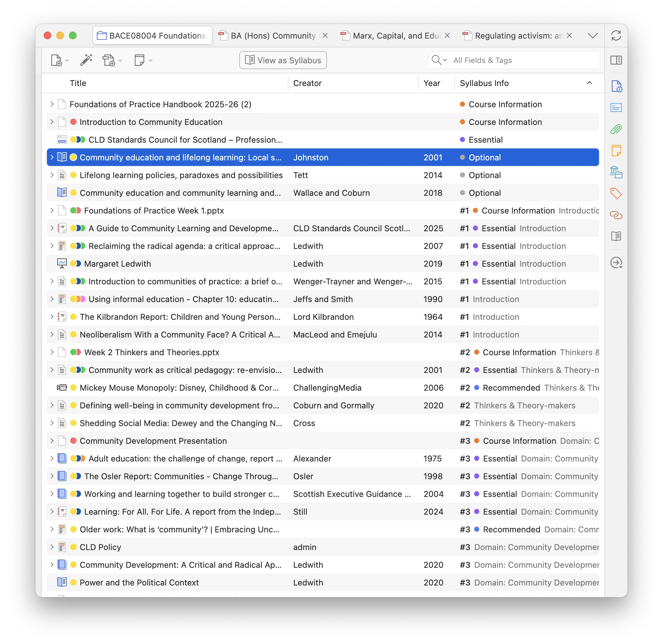
Task: Click the book section icon beside Johnston row
Action: click(62, 157)
